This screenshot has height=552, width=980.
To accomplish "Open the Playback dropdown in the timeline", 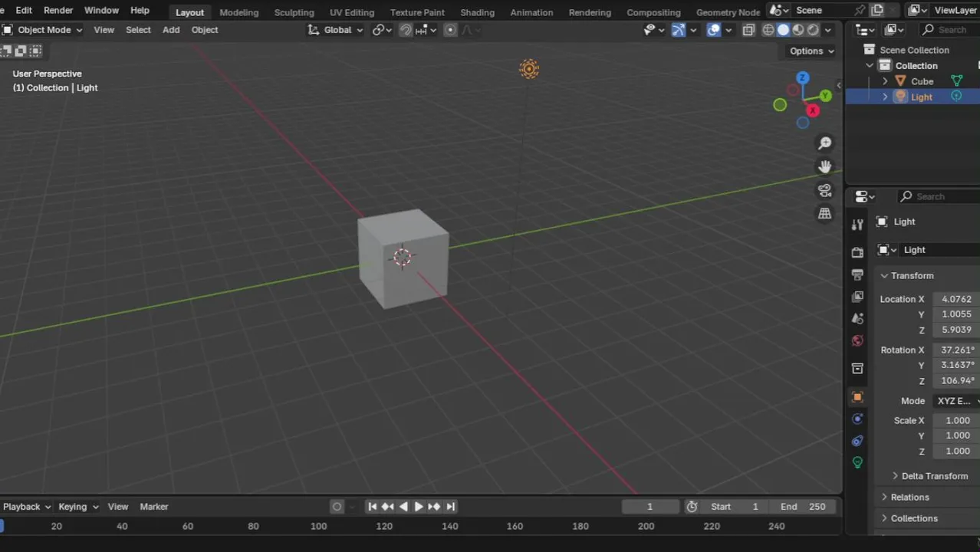I will point(26,507).
